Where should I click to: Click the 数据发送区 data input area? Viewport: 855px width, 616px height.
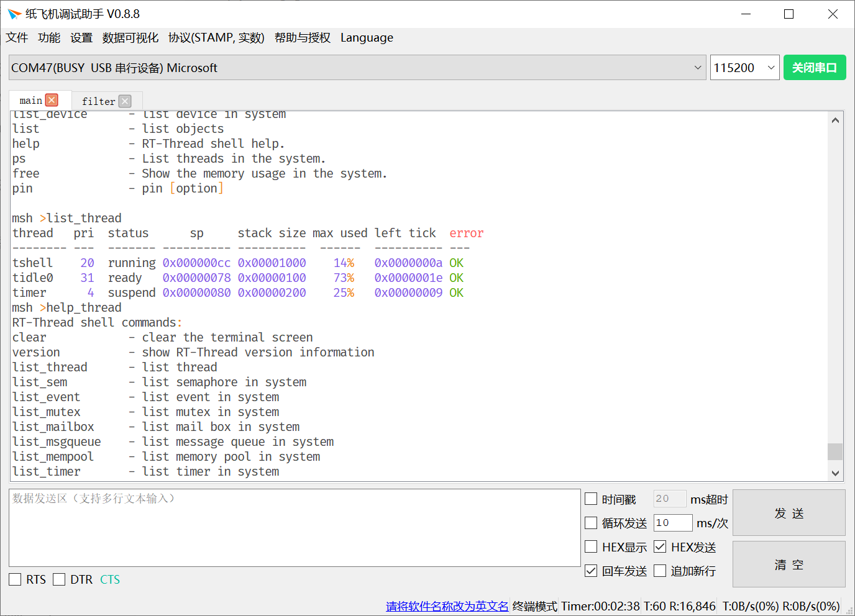click(295, 527)
